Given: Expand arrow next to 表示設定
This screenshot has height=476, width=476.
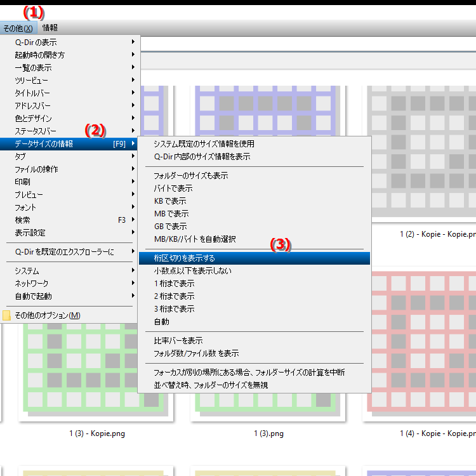Looking at the screenshot, I should point(133,232).
